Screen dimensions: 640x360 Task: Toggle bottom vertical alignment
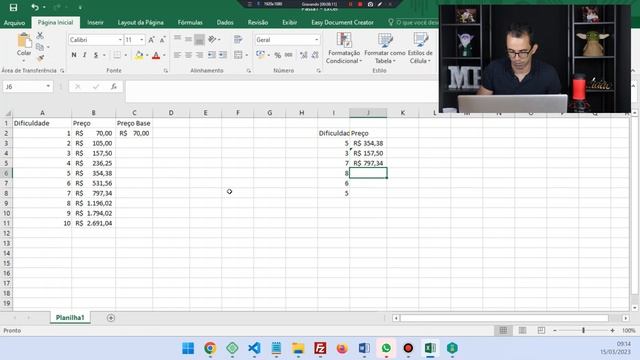[x=199, y=40]
